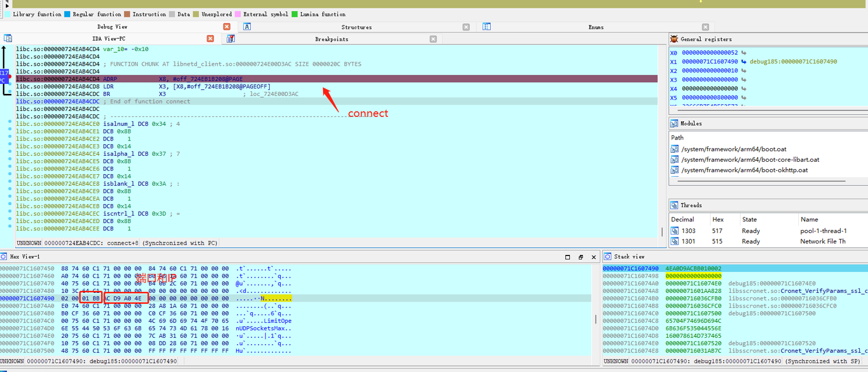Image resolution: width=868 pixels, height=372 pixels.
Task: Click Cronet_VerifyParams_ssl stack reference at 71C16074A8
Action: (x=798, y=291)
